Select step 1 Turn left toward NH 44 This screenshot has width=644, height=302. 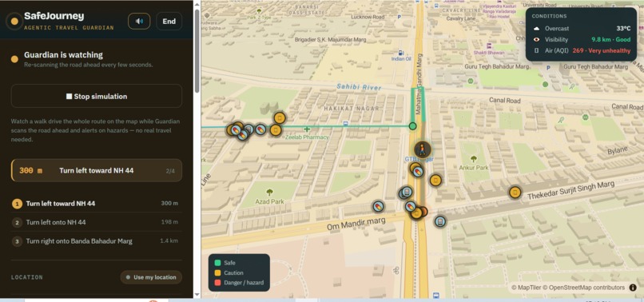point(97,204)
